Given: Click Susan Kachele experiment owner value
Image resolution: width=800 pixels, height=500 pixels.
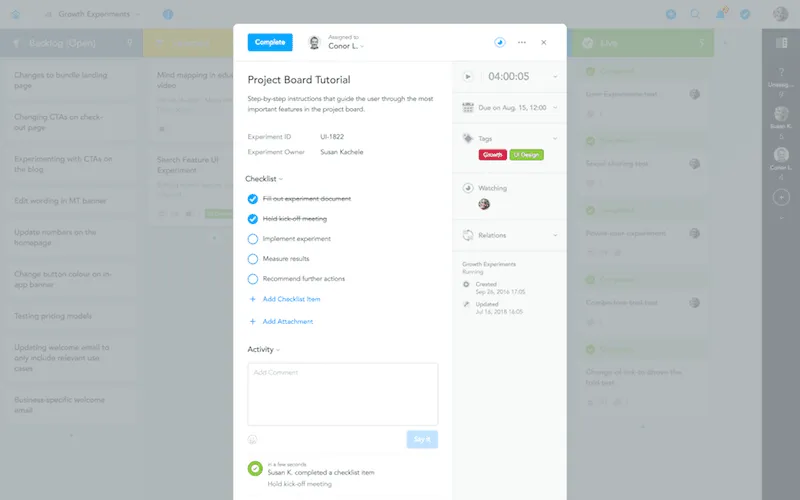Looking at the screenshot, I should point(342,152).
